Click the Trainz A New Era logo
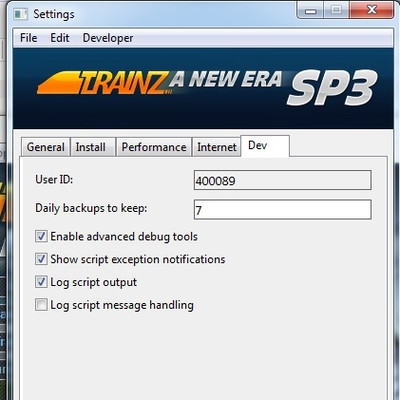 coord(159,82)
